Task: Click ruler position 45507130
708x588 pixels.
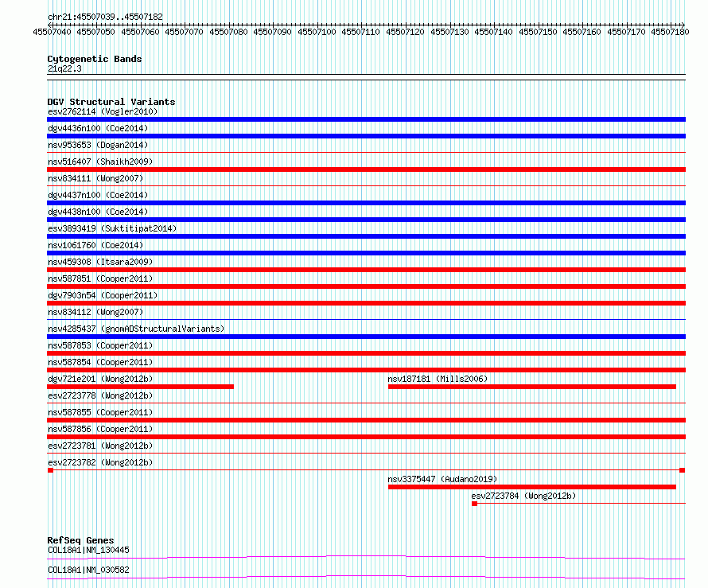Action: click(x=449, y=32)
